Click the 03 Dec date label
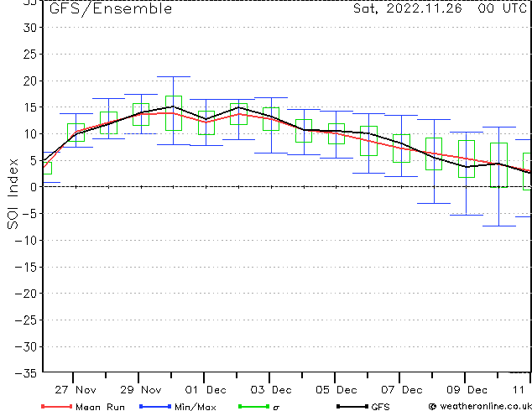532x411 pixels. [271, 390]
